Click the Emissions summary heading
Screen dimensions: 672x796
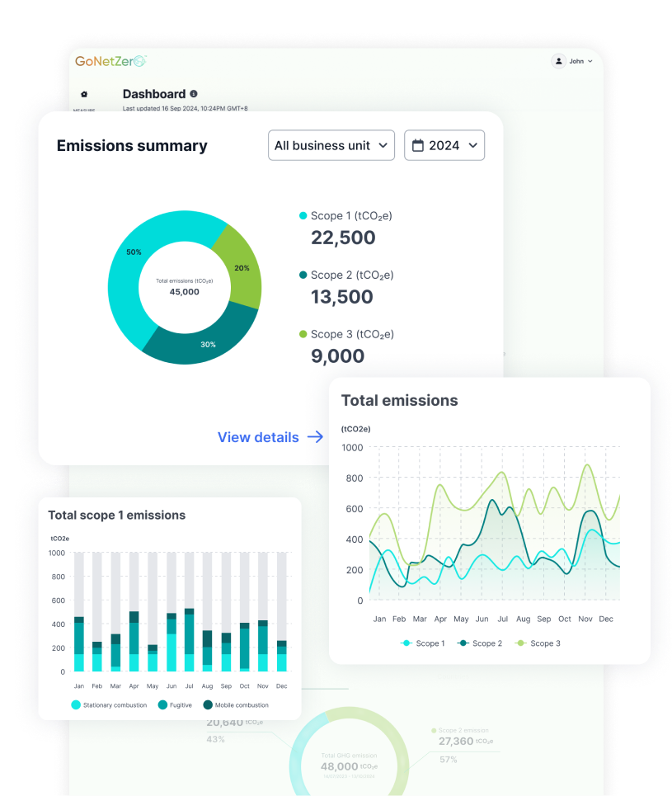132,146
